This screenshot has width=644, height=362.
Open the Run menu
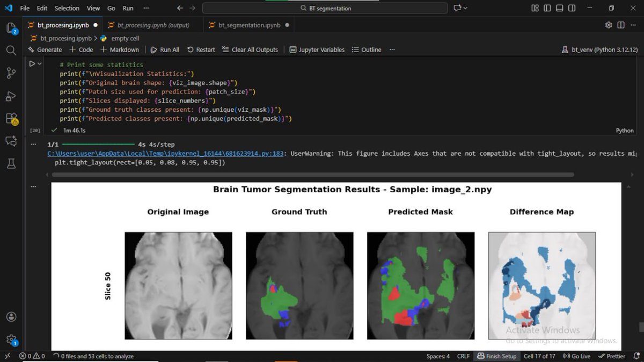point(128,8)
